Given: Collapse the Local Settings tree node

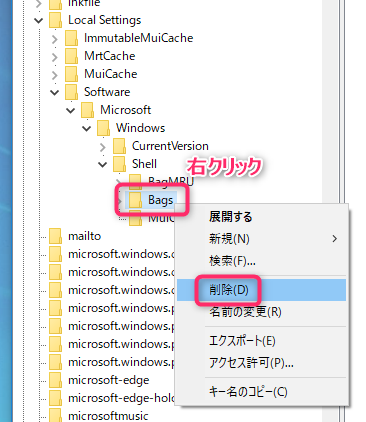Looking at the screenshot, I should (x=39, y=21).
